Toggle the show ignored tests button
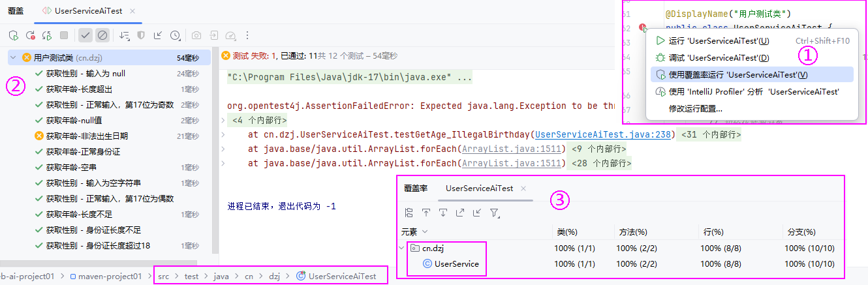868x285 pixels. click(x=102, y=35)
